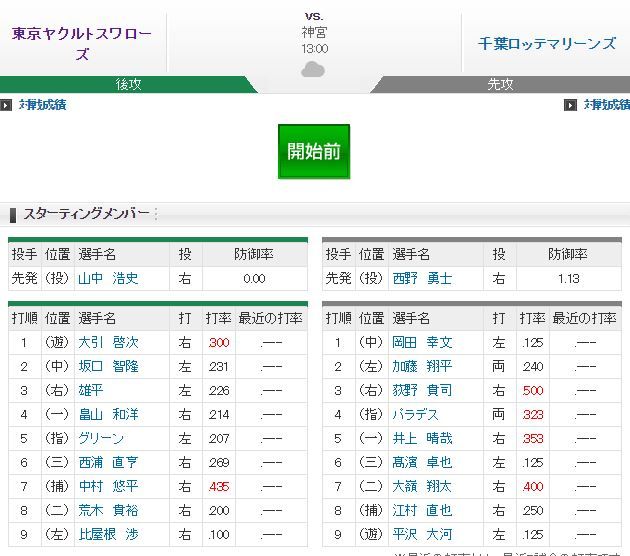Click the 13:00 start time
Viewport: 630px width, 556px height.
pyautogui.click(x=315, y=49)
